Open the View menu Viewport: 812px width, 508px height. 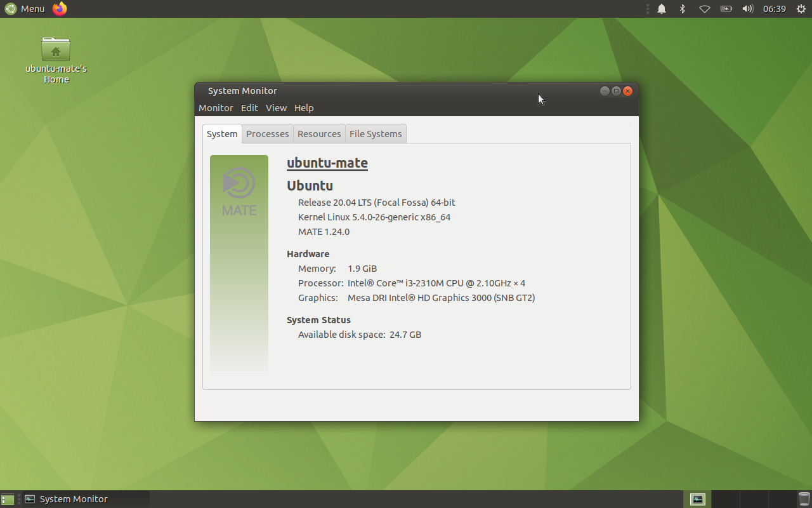click(x=276, y=108)
